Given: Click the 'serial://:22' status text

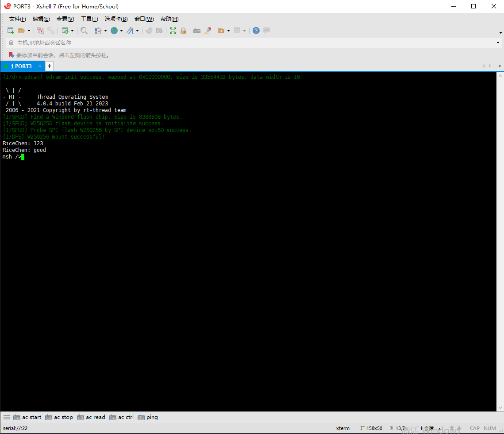Looking at the screenshot, I should (x=15, y=428).
